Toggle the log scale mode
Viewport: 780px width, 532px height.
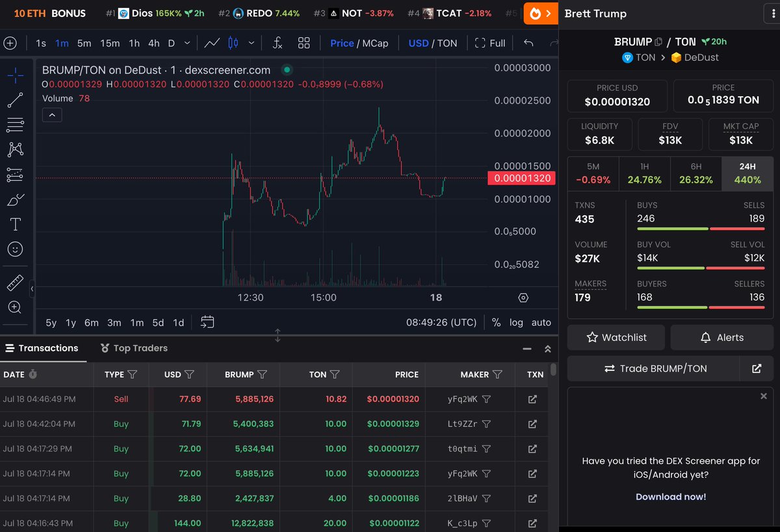[x=516, y=322]
